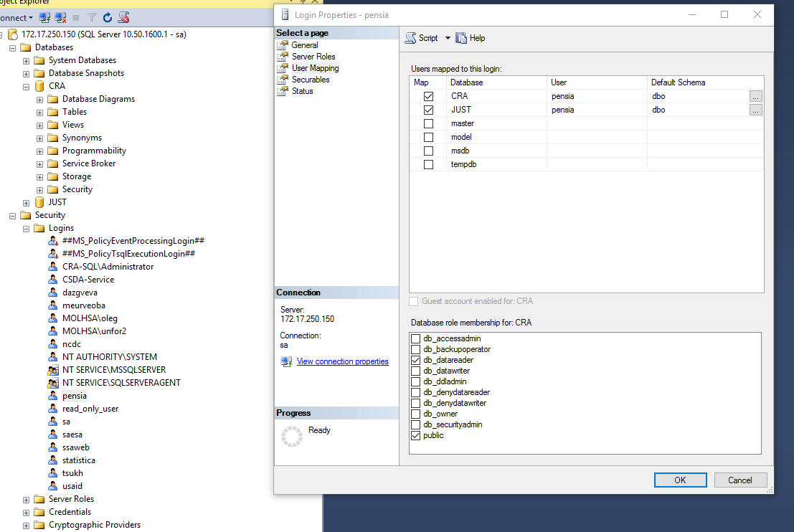Image resolution: width=794 pixels, height=532 pixels.
Task: Toggle the db_datareader role membership
Action: coord(415,360)
